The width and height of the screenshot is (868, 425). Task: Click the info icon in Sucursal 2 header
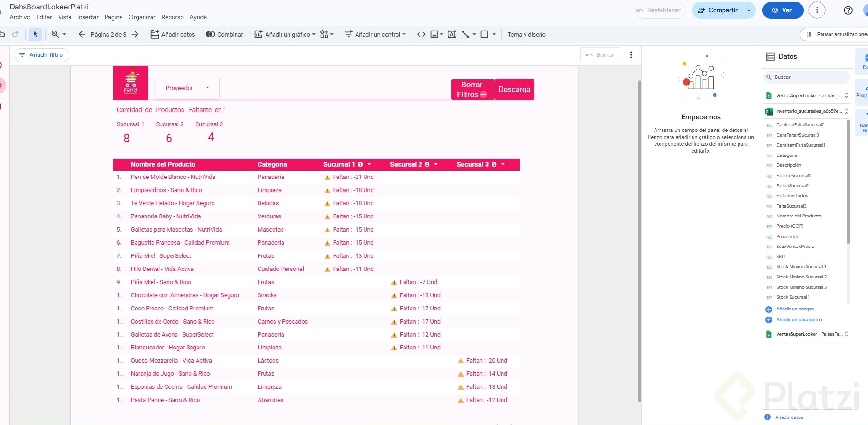427,165
